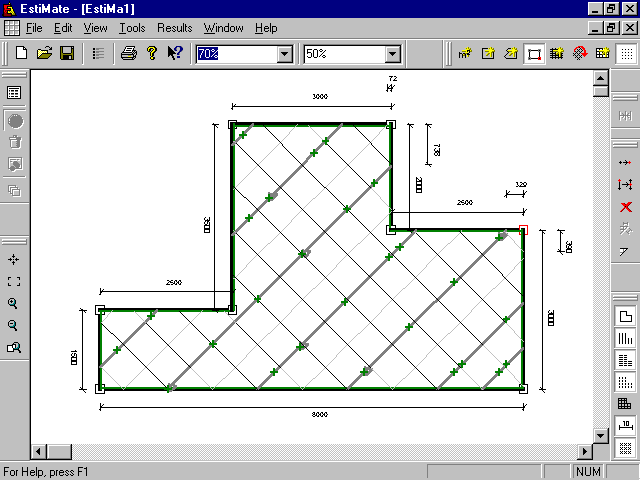Open the Help menu
Screen dimensions: 640x480
pos(266,28)
